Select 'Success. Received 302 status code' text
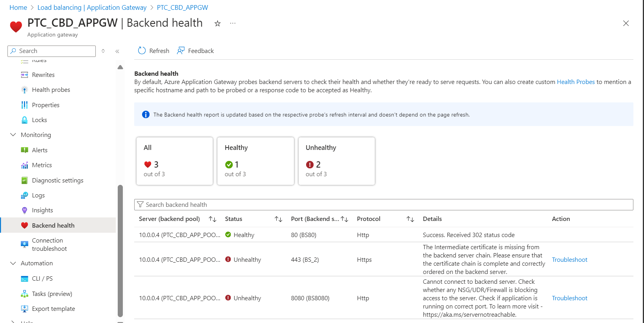 point(469,235)
